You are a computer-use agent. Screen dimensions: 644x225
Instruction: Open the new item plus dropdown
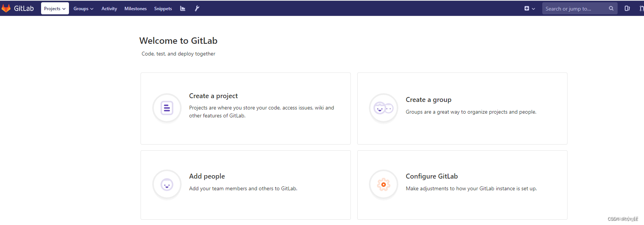(x=529, y=8)
